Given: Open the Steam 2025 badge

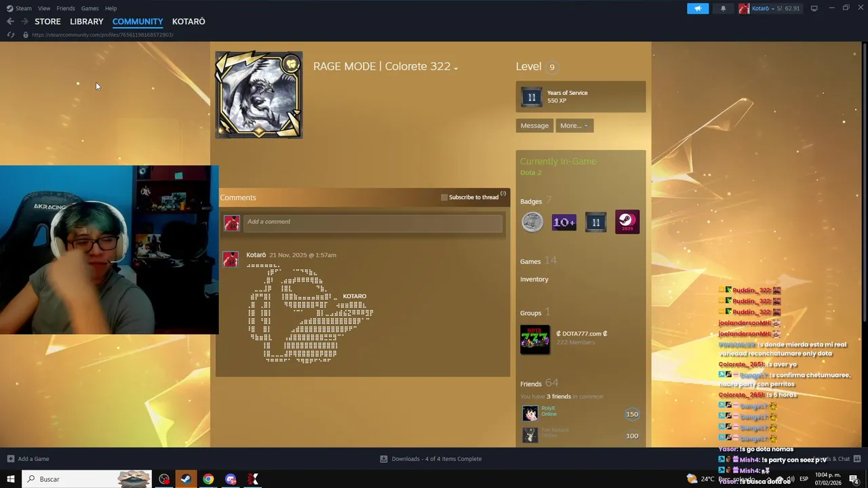Looking at the screenshot, I should [x=627, y=222].
